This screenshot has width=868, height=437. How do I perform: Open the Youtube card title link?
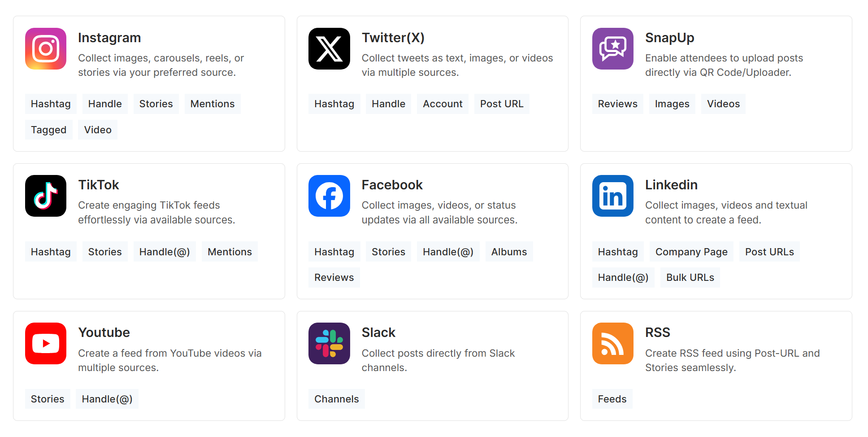coord(104,332)
